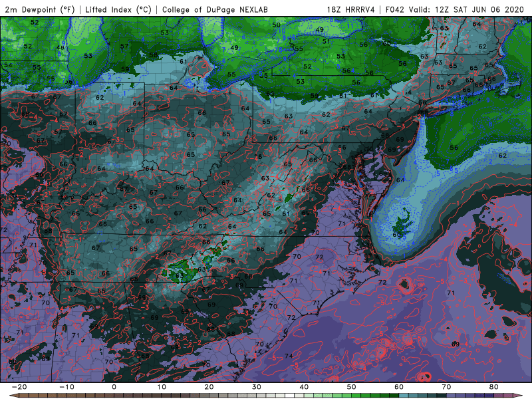Click the 'College of DuPage NEXLAB' label
The width and height of the screenshot is (532, 399).
coord(215,9)
